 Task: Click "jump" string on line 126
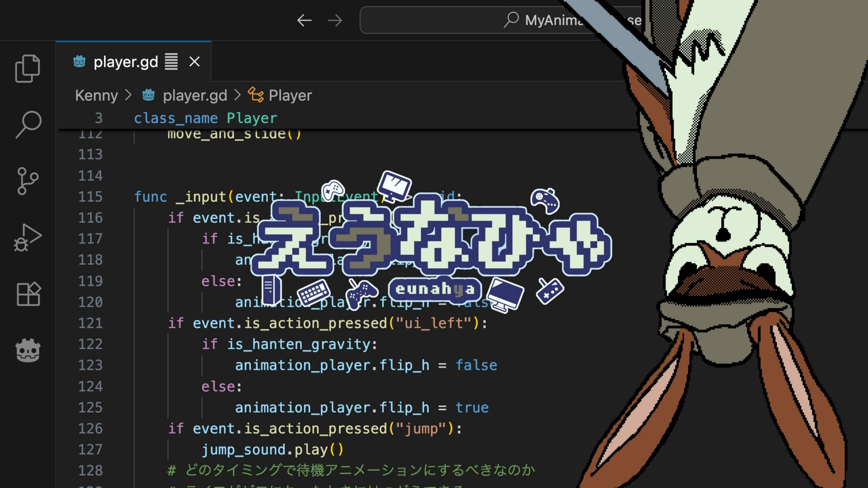(421, 428)
